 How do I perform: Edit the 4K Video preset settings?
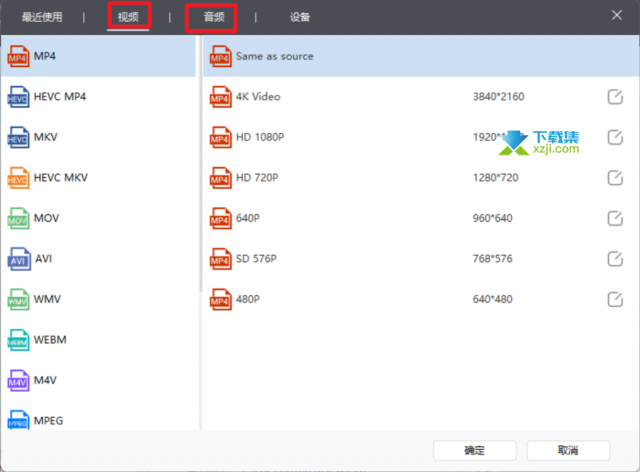click(615, 97)
